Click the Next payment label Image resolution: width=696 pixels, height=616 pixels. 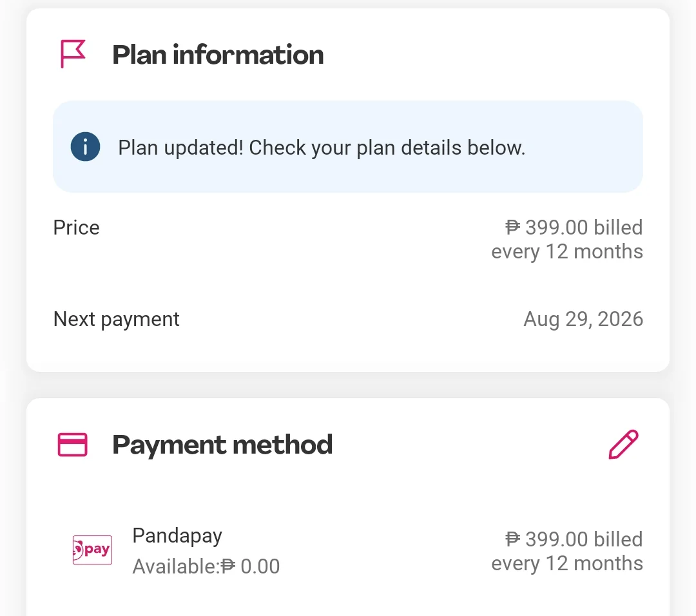click(116, 320)
